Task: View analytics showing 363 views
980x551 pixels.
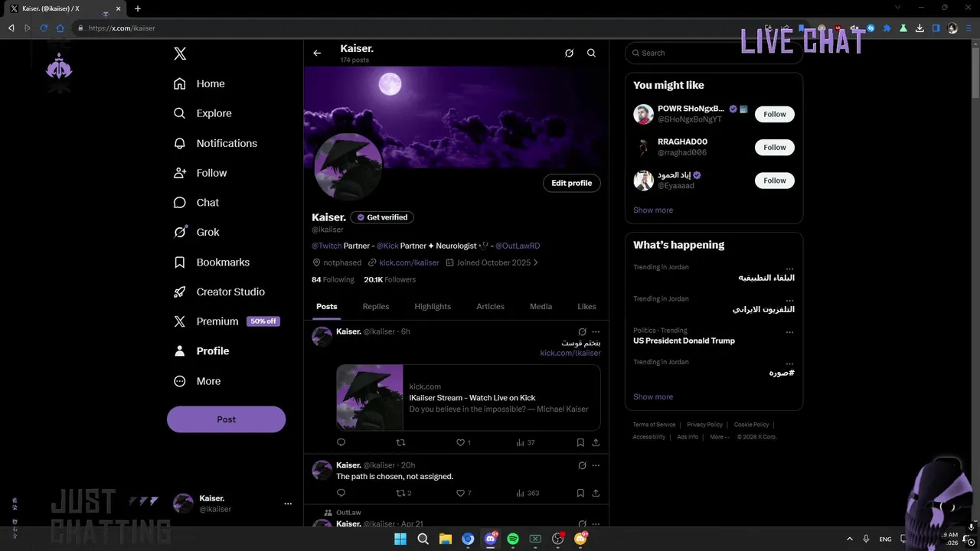Action: (x=528, y=493)
